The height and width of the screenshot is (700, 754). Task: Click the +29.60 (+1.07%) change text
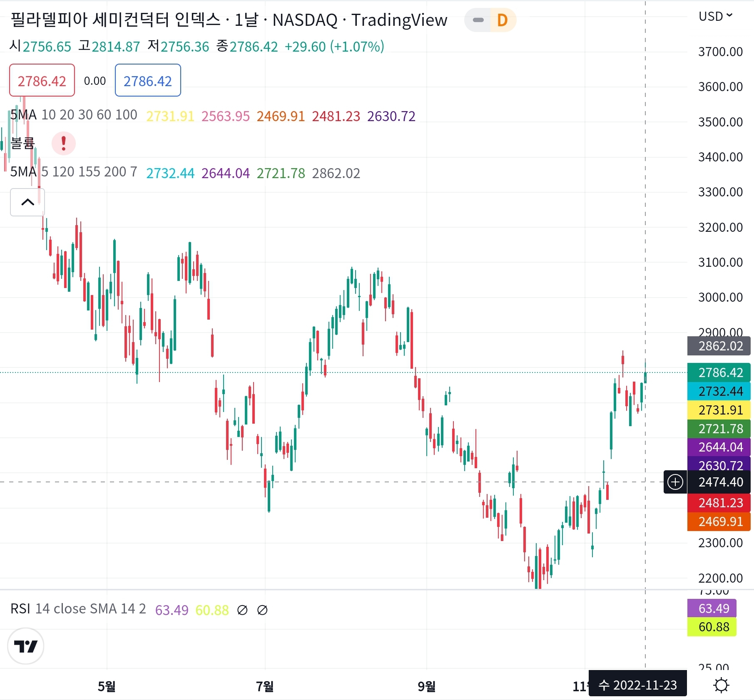[334, 47]
